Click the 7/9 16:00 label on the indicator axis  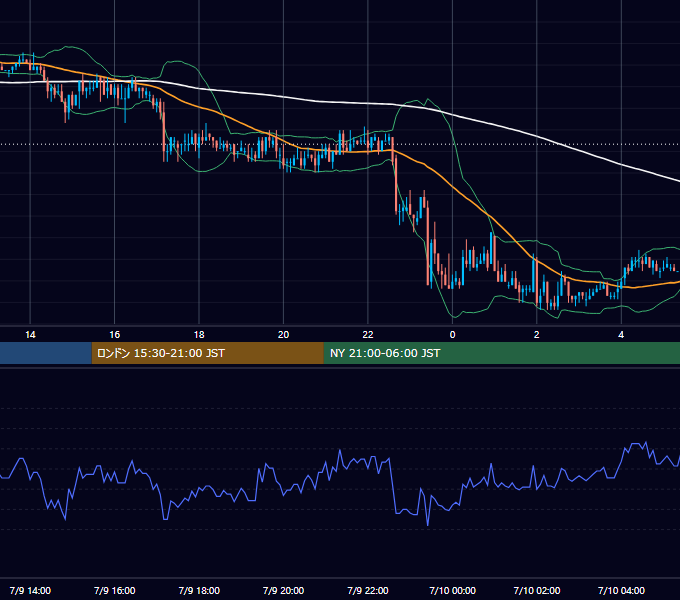coord(114,590)
